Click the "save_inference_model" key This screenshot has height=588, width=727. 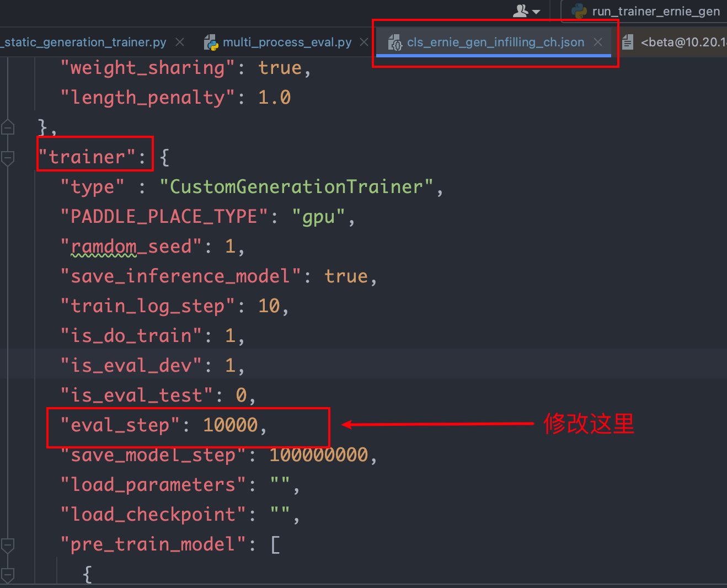181,276
